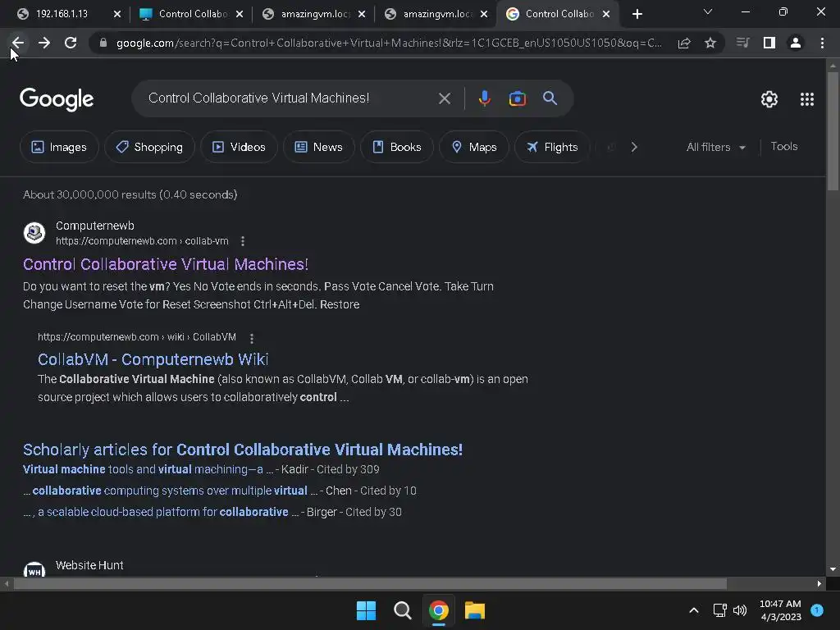Click Chrome icon in the taskbar
This screenshot has width=840, height=630.
point(439,610)
